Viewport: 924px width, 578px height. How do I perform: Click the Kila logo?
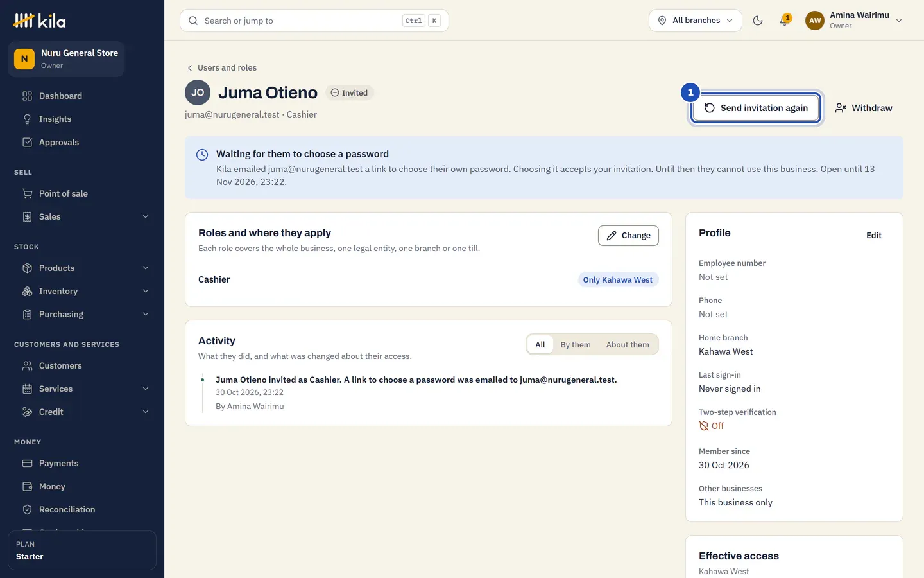[39, 21]
